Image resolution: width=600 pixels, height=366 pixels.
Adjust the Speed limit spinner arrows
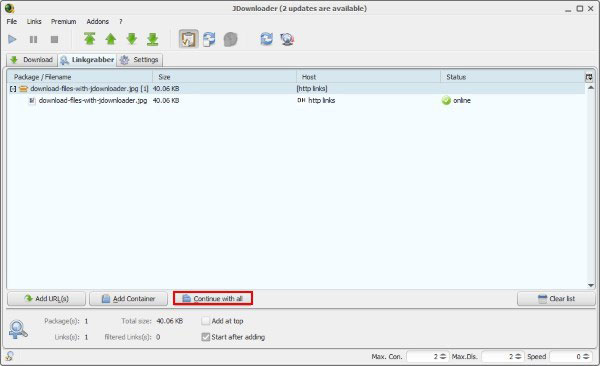click(586, 356)
